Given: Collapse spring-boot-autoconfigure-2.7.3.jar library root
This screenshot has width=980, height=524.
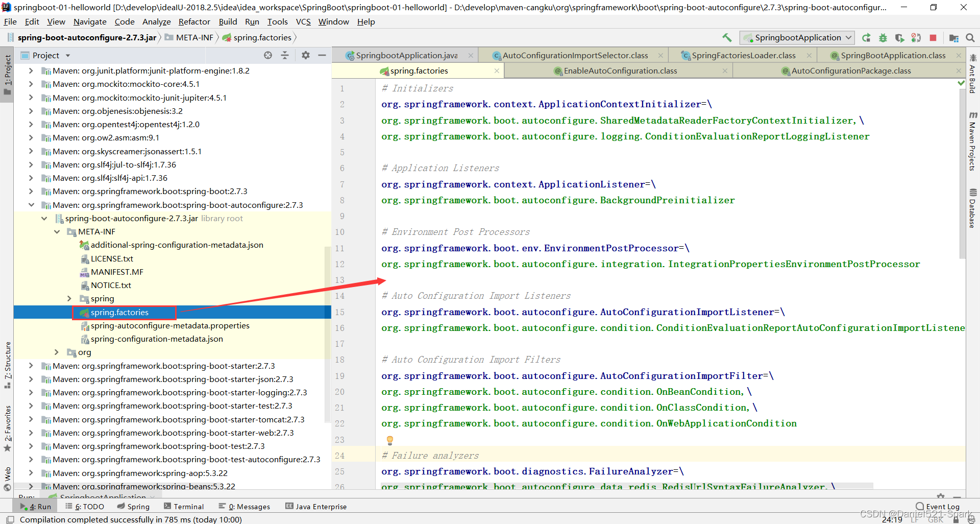Looking at the screenshot, I should tap(44, 219).
